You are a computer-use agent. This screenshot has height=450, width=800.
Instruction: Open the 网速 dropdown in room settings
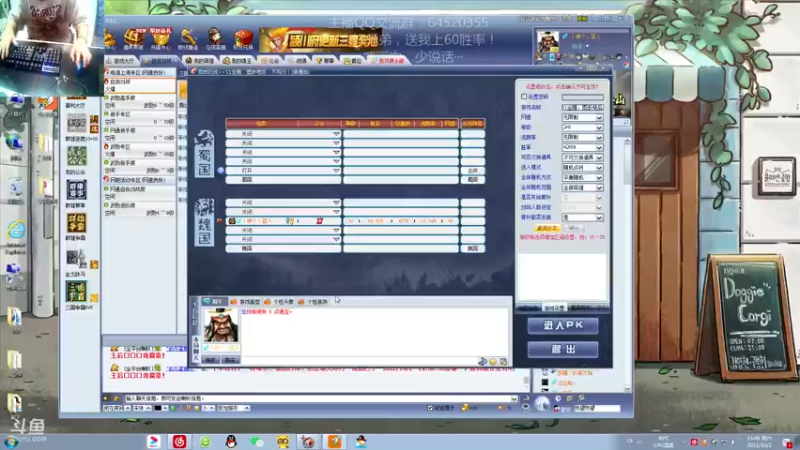point(582,117)
